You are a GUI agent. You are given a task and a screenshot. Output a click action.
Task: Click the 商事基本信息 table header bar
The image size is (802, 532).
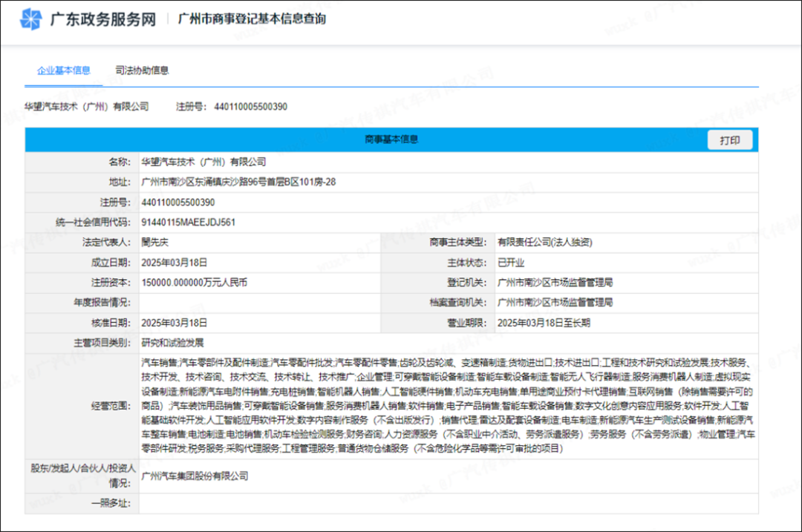point(391,139)
